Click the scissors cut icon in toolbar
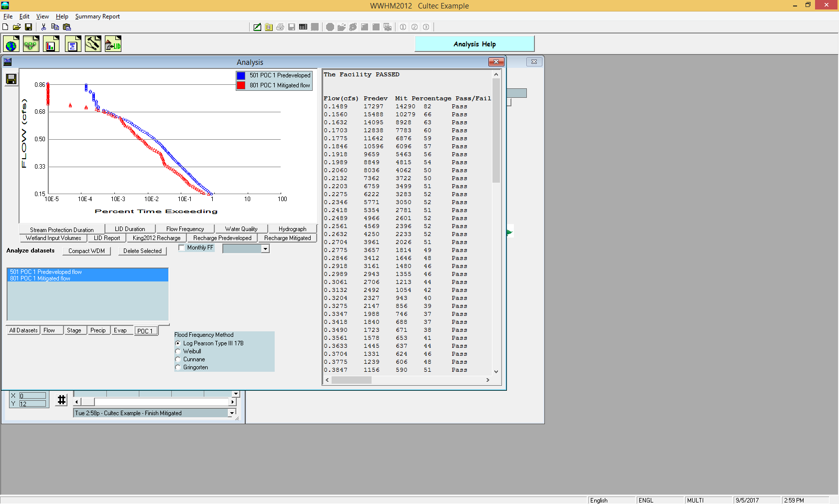Image resolution: width=839 pixels, height=504 pixels. point(43,27)
